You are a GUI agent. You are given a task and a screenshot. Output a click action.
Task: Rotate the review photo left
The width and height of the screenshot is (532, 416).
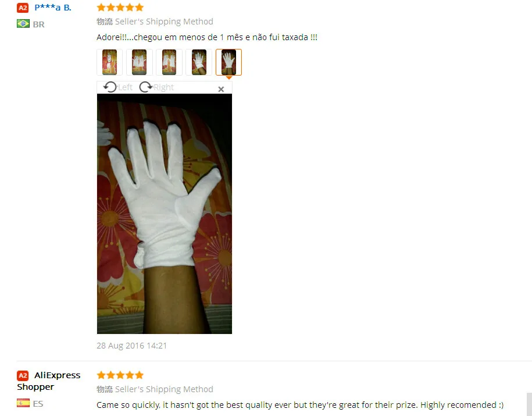117,87
